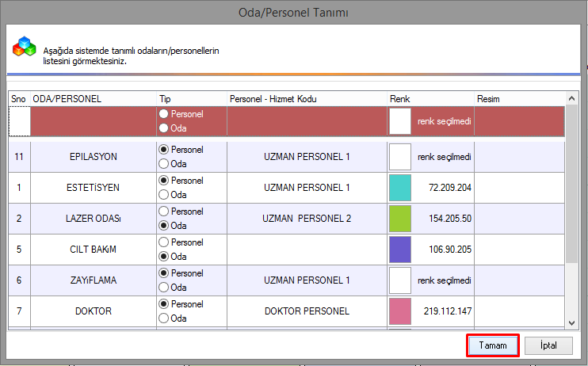Click the Personel - Hizmet Kodu cell for ZAYIFLAMA
Image resolution: width=588 pixels, height=366 pixels.
(306, 280)
